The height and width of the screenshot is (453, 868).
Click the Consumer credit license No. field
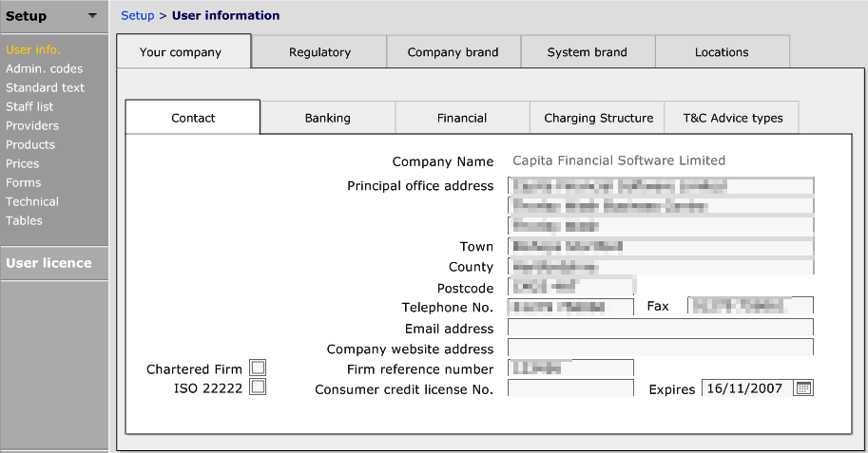(570, 388)
